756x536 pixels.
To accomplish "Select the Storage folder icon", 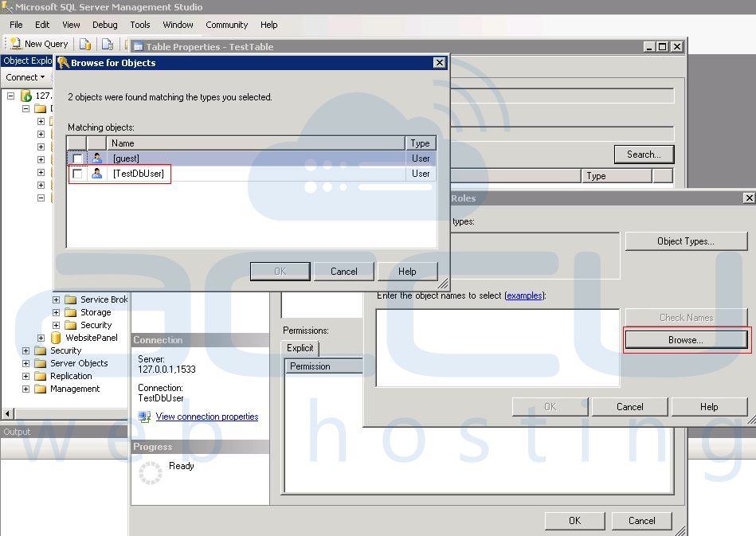I will (71, 312).
